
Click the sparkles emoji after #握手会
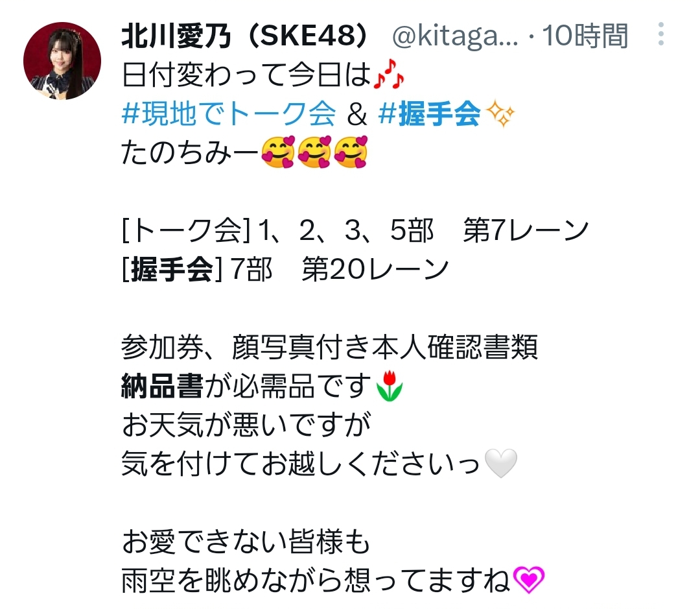[x=500, y=113]
